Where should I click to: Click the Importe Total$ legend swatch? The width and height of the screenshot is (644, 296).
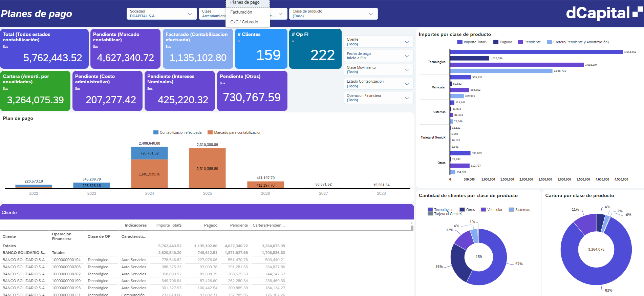pyautogui.click(x=460, y=42)
